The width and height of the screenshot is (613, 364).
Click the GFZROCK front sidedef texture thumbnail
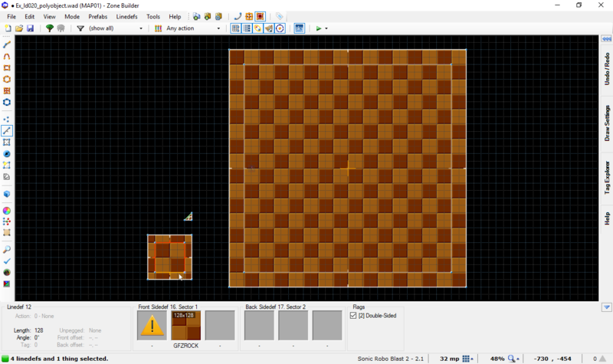(185, 325)
